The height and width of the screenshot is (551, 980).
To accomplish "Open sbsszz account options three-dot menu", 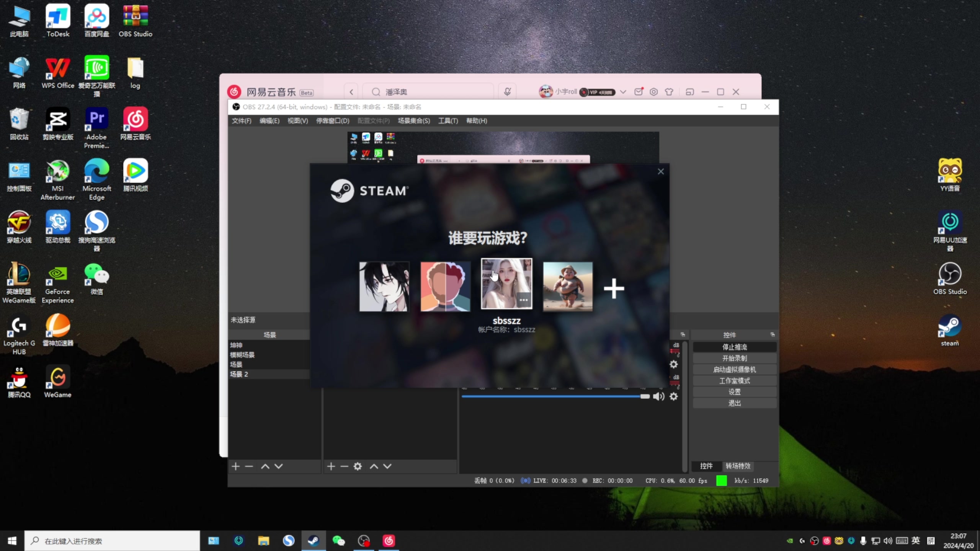I will [524, 300].
